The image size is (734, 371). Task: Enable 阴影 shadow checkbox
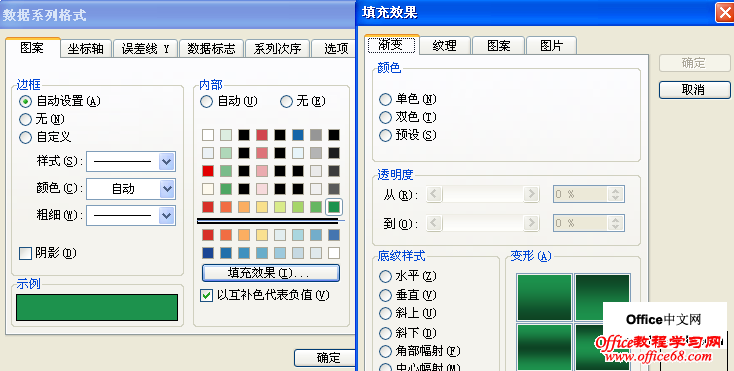25,253
